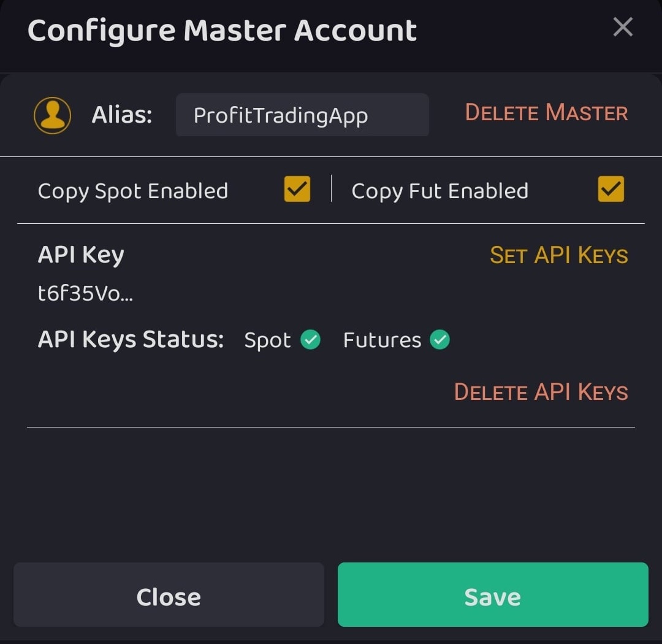662x644 pixels.
Task: Toggle the Copy Fut Enabled checkbox
Action: pyautogui.click(x=611, y=190)
